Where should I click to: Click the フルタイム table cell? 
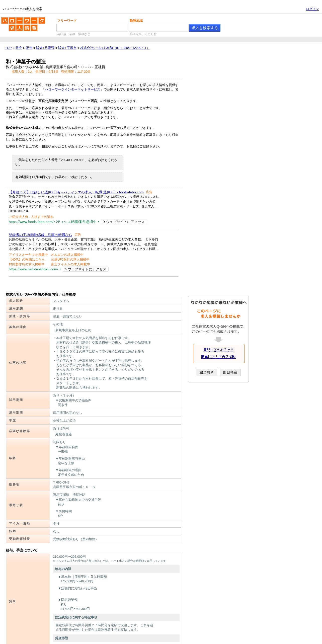pos(115,301)
